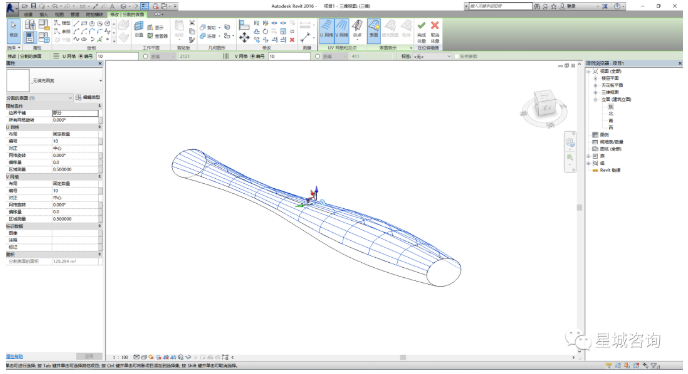688x374 pixels.
Task: Click the U Grid number input field
Action: coord(117,56)
